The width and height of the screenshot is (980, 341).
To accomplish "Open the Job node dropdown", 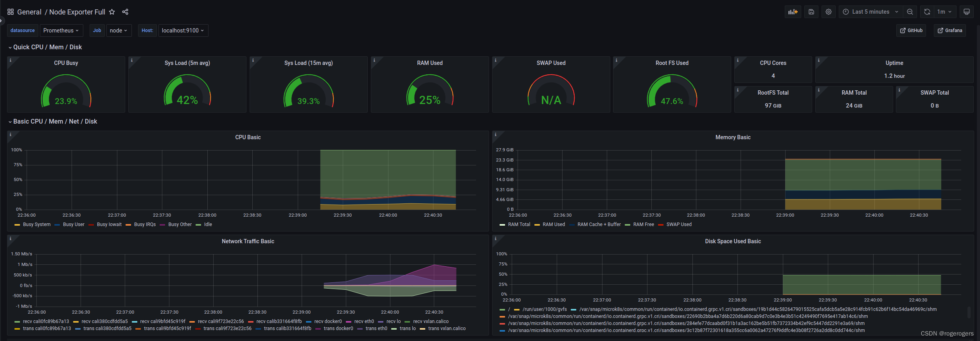I will point(119,31).
